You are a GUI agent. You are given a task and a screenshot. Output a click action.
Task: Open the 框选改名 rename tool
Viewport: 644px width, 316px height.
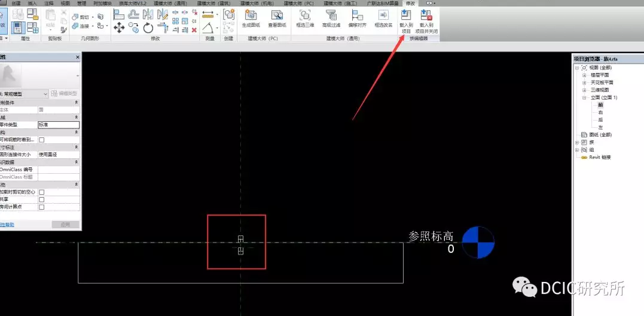click(383, 19)
